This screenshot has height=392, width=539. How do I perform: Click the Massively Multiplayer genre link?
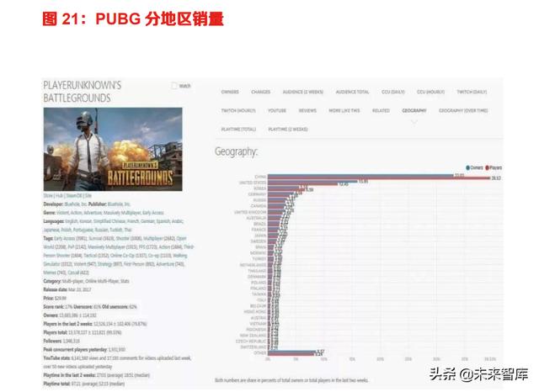click(122, 213)
